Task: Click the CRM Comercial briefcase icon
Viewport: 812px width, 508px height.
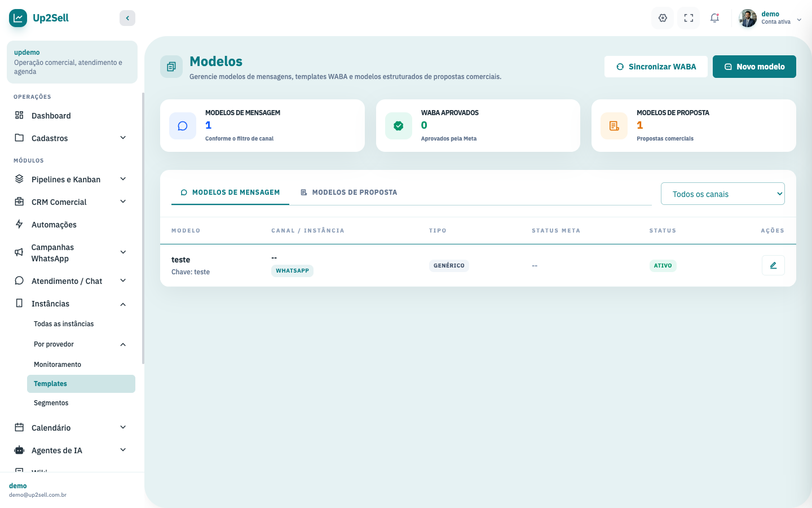Action: [19, 202]
